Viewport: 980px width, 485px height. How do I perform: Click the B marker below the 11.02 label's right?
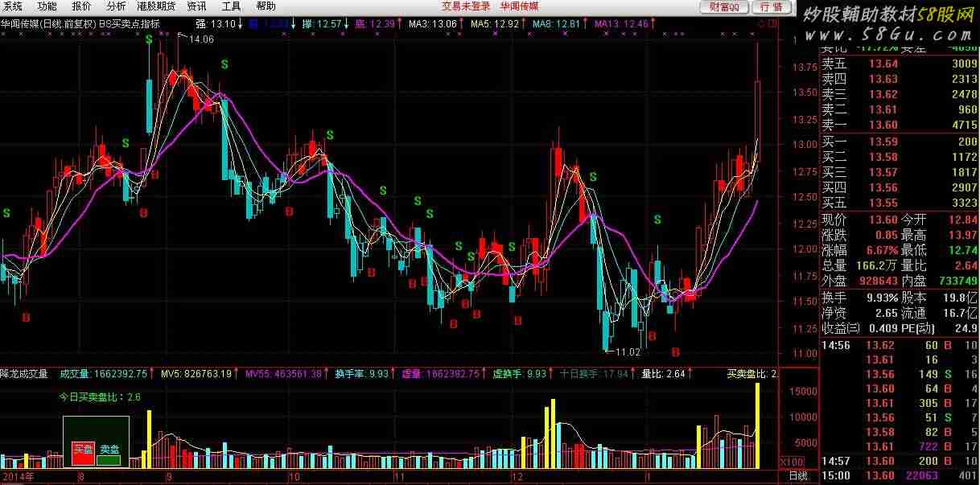(x=676, y=351)
